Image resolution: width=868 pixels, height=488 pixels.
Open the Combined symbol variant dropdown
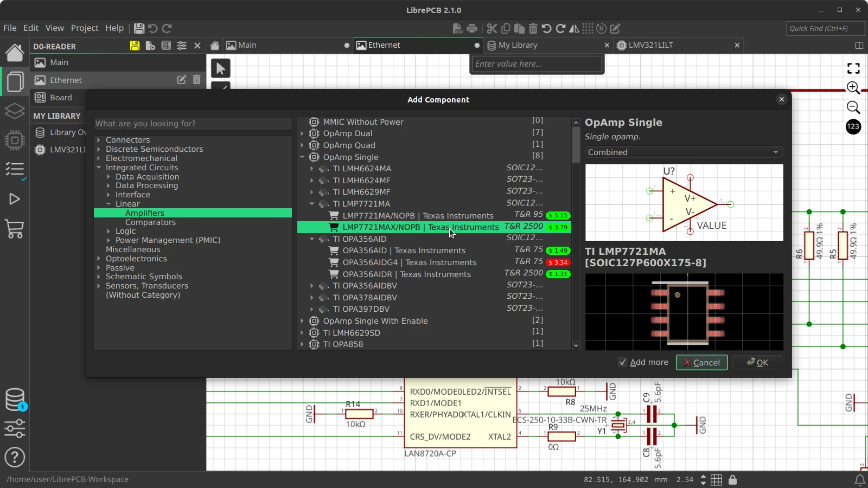684,152
